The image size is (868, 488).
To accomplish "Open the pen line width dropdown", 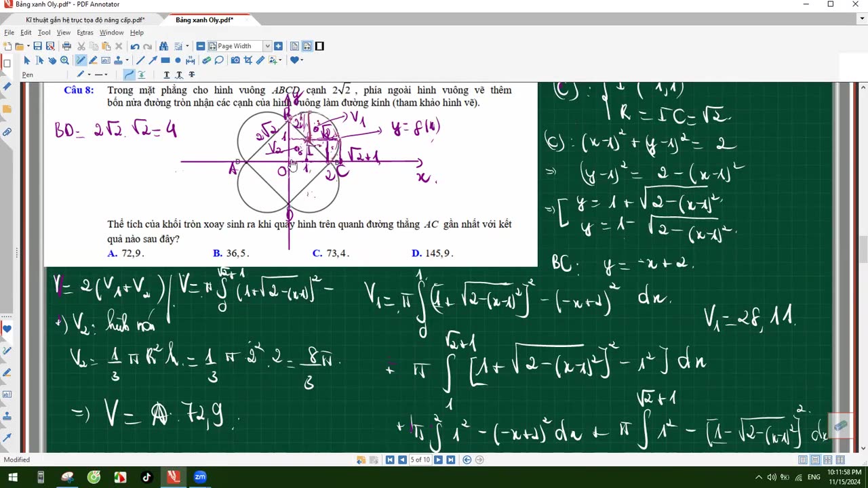I will click(106, 75).
